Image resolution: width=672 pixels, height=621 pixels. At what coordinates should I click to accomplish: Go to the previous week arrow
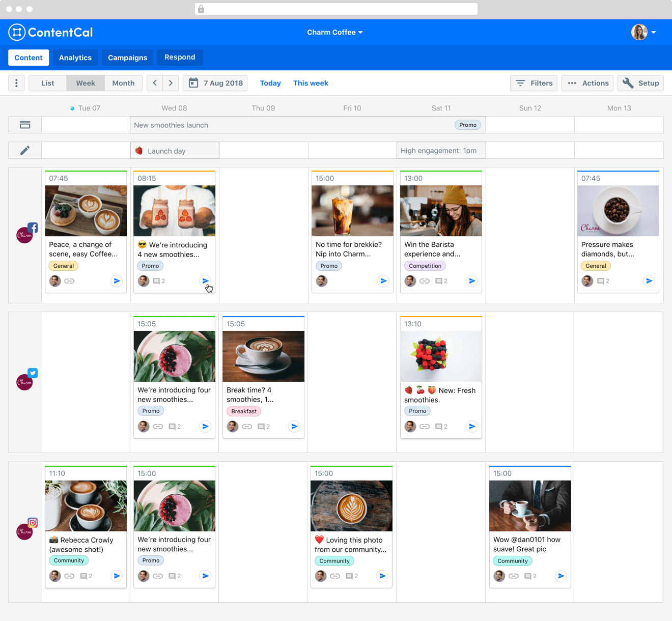(x=155, y=83)
